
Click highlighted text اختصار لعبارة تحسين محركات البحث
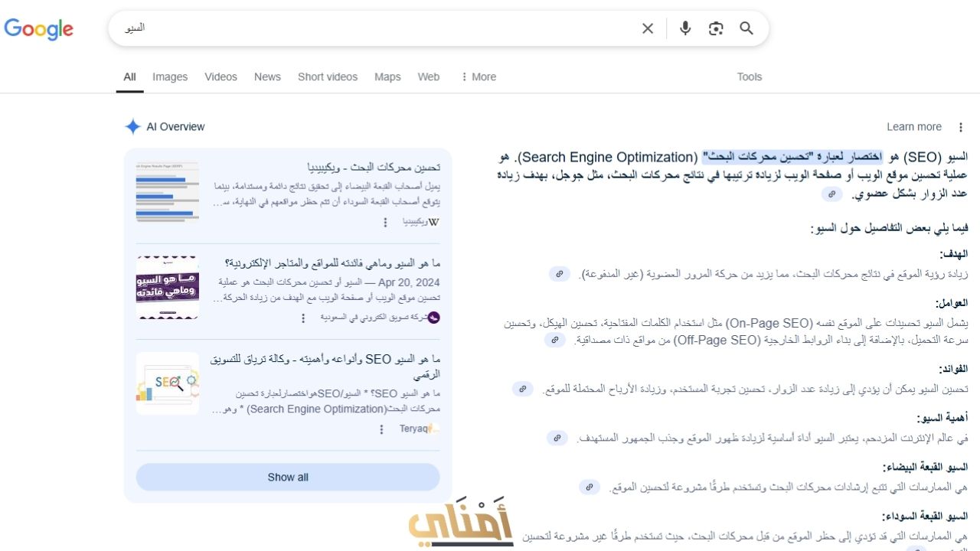click(792, 158)
